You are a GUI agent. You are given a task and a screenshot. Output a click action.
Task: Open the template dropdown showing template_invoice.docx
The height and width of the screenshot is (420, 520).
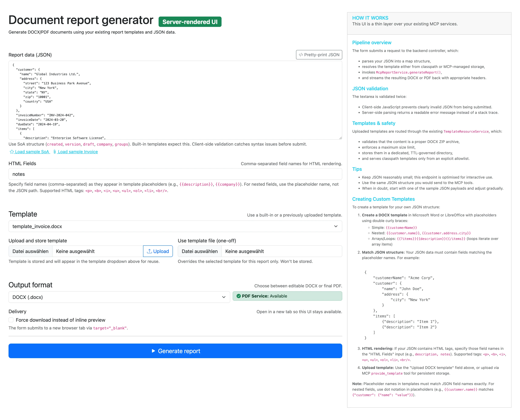(x=175, y=226)
